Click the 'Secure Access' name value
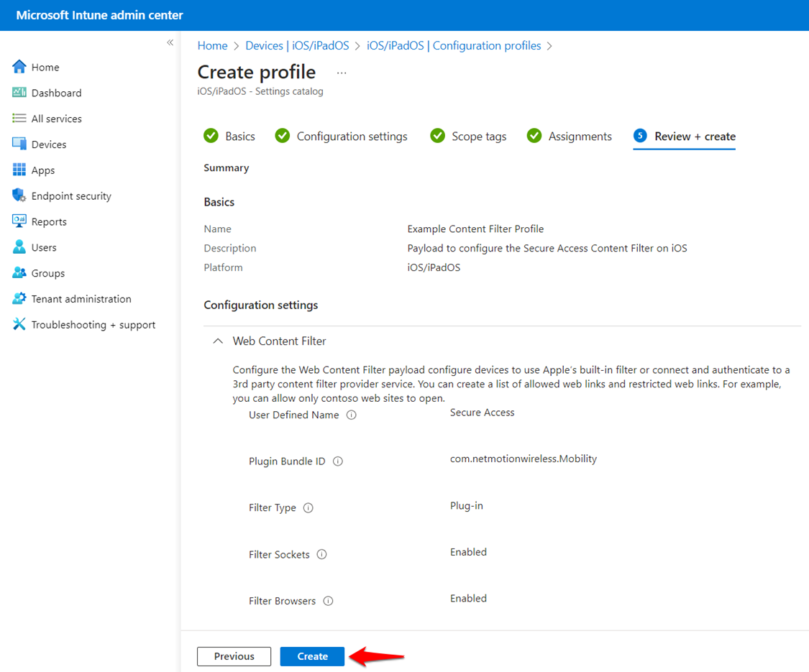Image resolution: width=809 pixels, height=672 pixels. [x=482, y=412]
